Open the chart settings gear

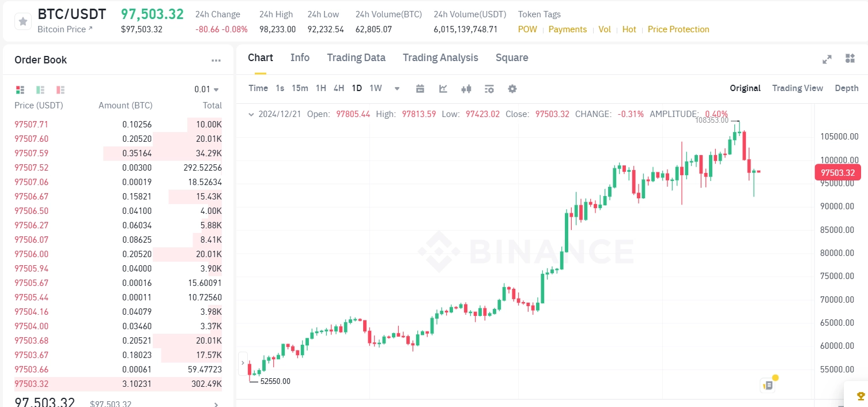(x=512, y=88)
